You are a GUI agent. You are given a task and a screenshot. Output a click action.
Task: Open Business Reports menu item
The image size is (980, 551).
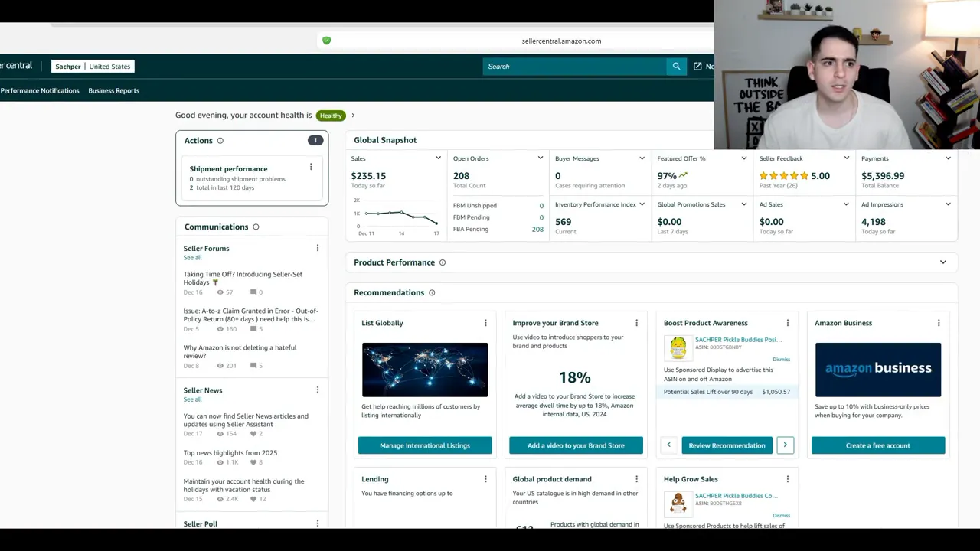coord(113,90)
